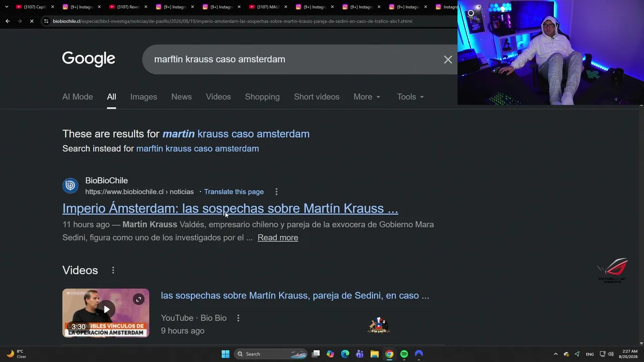Close the (3107) Caph browser tab
644x362 pixels.
tap(52, 7)
